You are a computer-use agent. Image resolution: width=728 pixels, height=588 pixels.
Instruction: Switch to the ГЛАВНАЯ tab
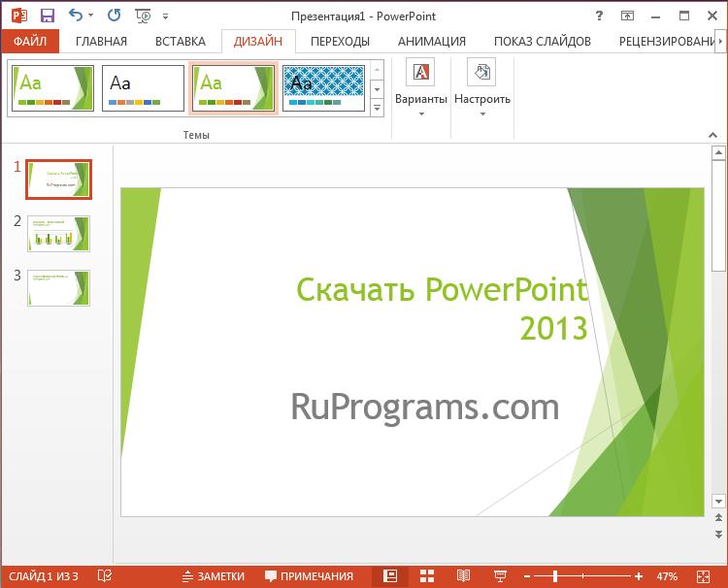[101, 42]
